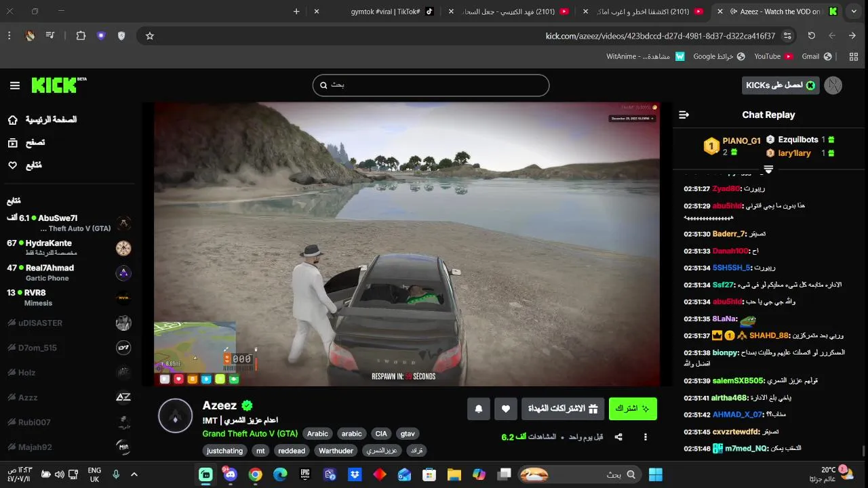868x488 pixels.
Task: Select the CIA tag chip
Action: tap(381, 434)
